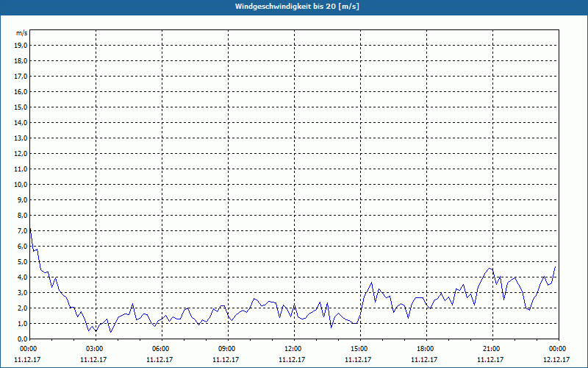Click the 03:00 time label on x-axis
This screenshot has width=588, height=368.
(x=95, y=349)
